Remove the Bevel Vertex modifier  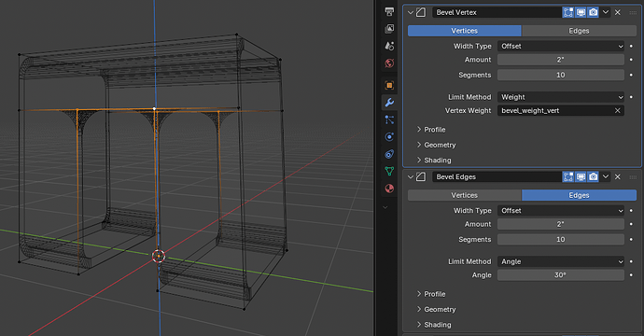click(x=617, y=12)
